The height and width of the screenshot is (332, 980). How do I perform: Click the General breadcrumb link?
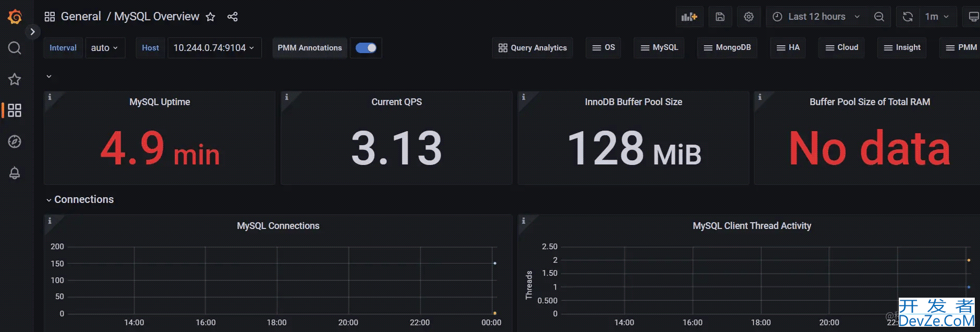click(81, 17)
